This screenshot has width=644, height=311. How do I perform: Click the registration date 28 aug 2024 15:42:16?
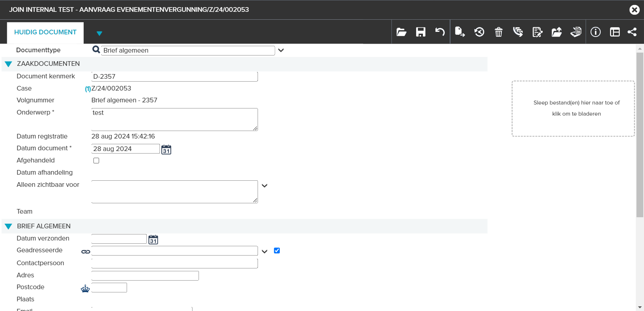123,136
